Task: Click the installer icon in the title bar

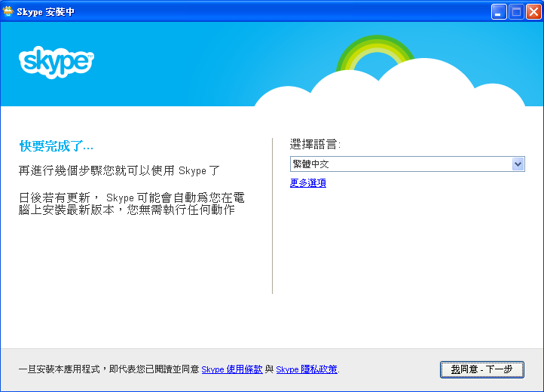Action: [8, 11]
